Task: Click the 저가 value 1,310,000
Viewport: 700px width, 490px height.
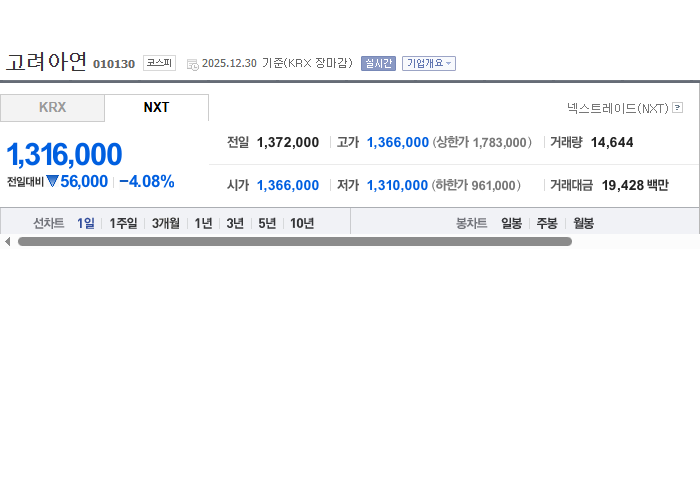Action: 397,185
